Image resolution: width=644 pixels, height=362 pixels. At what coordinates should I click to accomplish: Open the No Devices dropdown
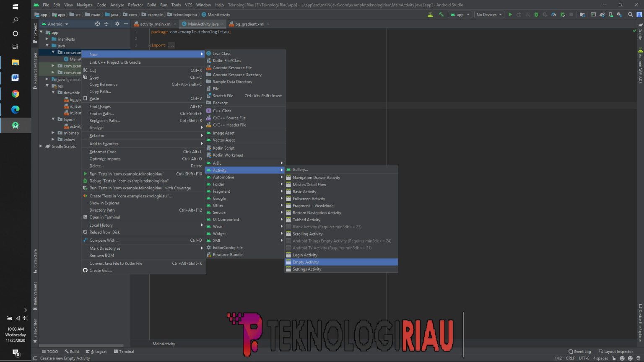click(x=488, y=14)
